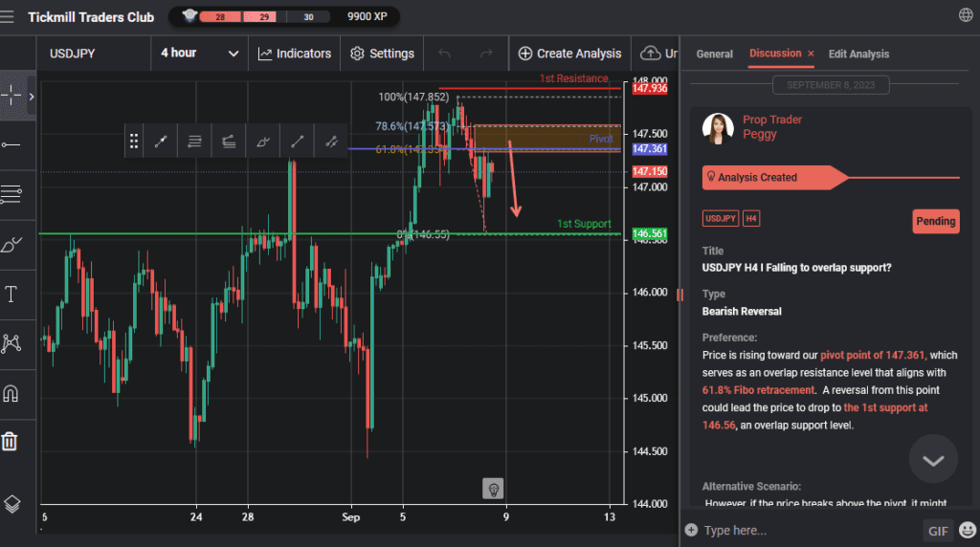980x547 pixels.
Task: Click the September 8, 2023 date label
Action: (831, 85)
